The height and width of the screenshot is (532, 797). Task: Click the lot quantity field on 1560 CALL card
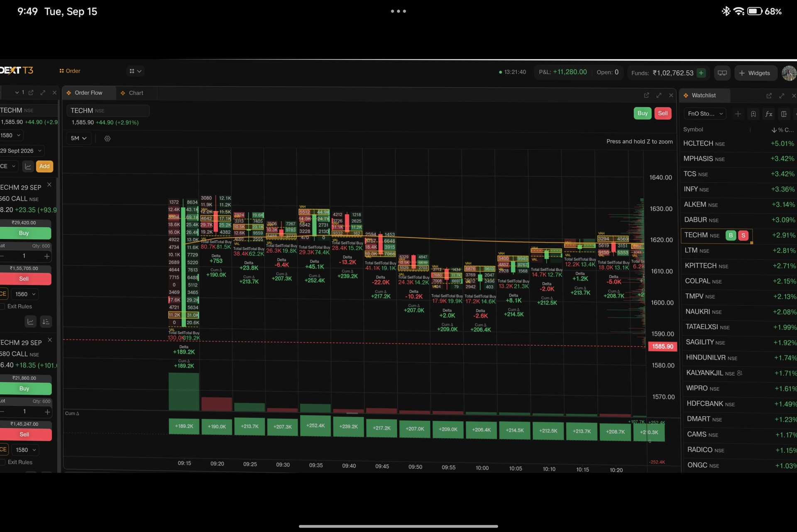(x=24, y=256)
